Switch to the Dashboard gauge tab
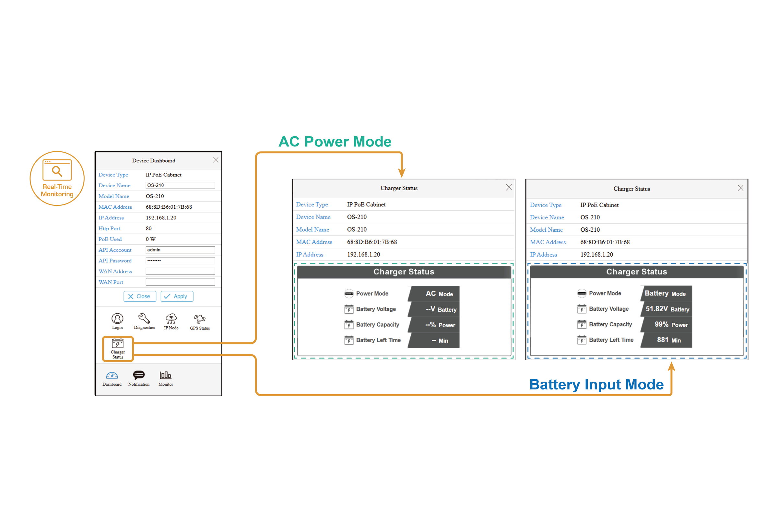Image resolution: width=778 pixels, height=532 pixels. click(x=112, y=379)
